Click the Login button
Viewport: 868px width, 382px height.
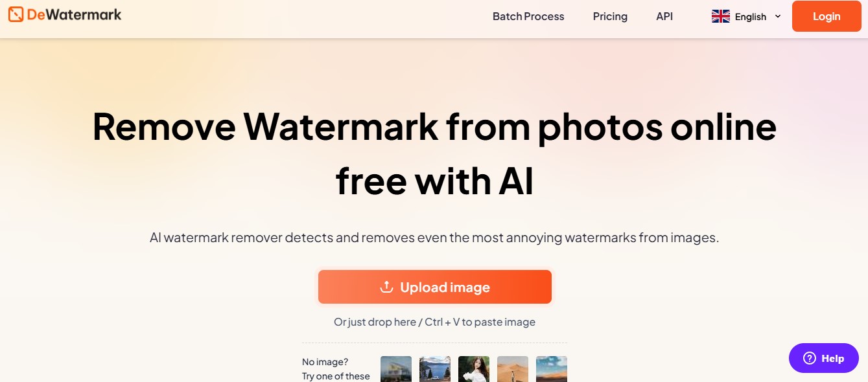(x=827, y=16)
